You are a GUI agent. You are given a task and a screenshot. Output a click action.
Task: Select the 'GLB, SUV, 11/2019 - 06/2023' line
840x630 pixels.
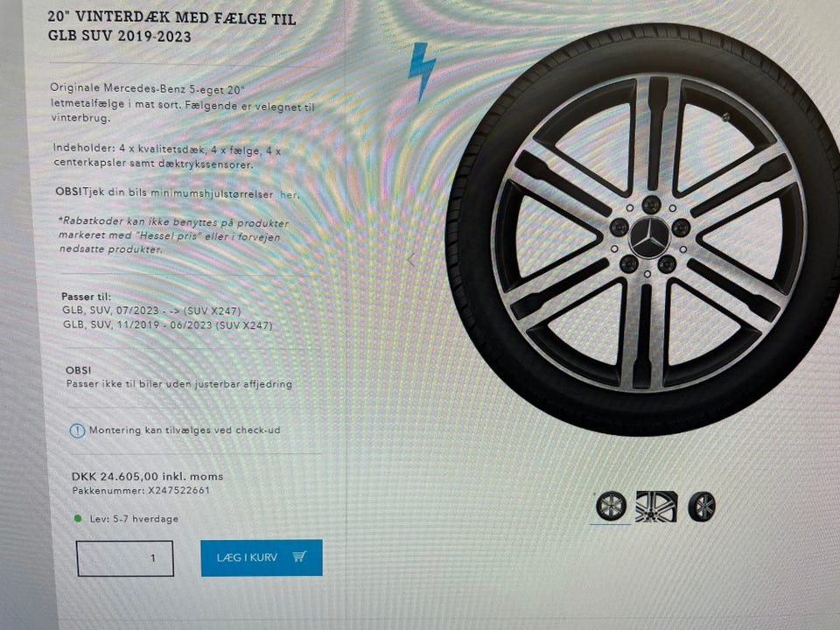[168, 325]
